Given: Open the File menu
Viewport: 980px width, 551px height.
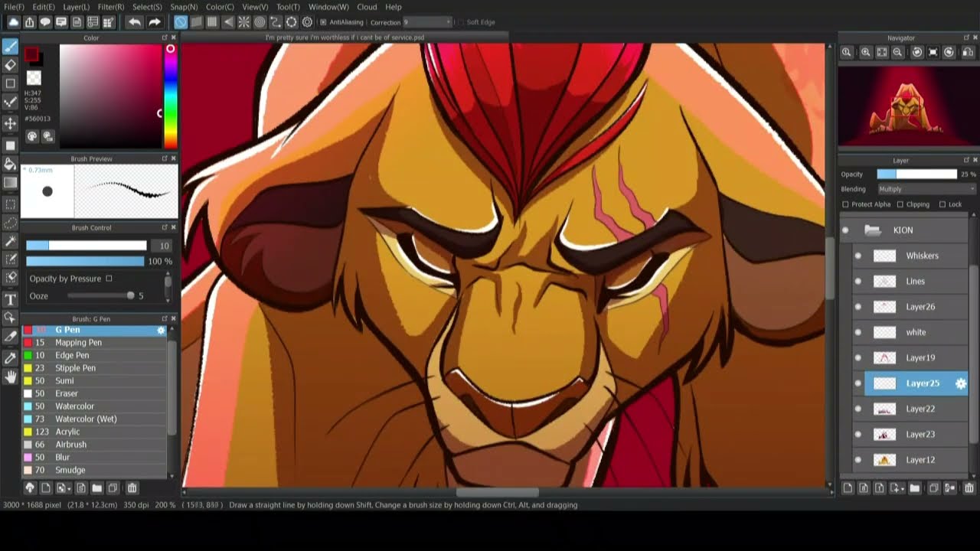Looking at the screenshot, I should coord(14,7).
